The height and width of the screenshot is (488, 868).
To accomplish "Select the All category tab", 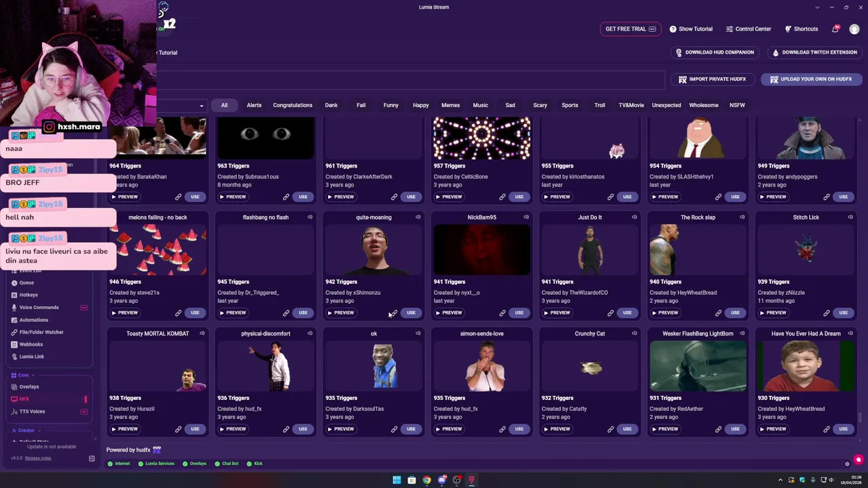I will coord(224,105).
